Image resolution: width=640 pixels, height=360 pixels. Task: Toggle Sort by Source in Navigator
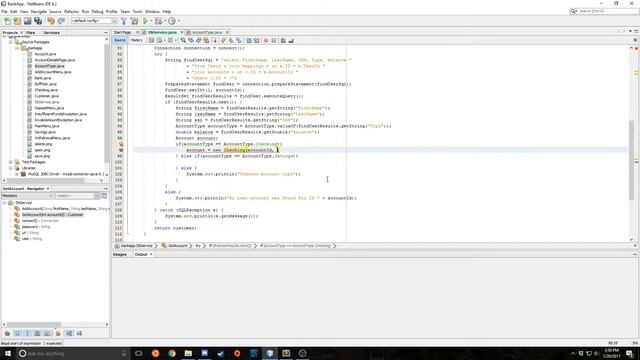(79, 333)
